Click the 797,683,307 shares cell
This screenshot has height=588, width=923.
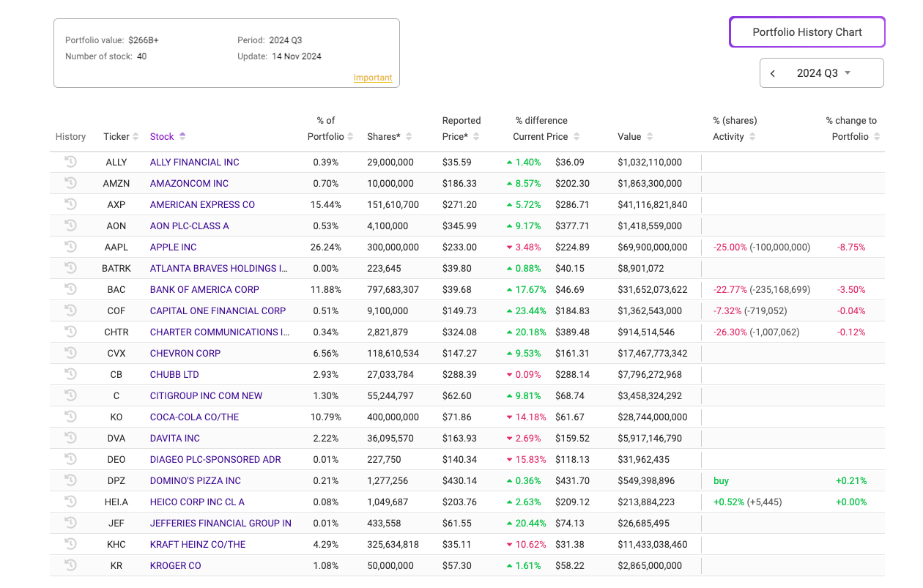point(393,289)
